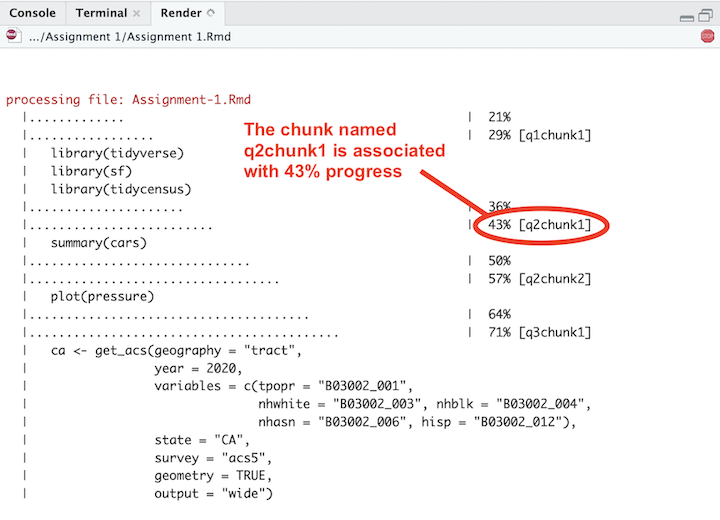Click the Assignment 1.Rmd file path
The image size is (720, 520).
130,37
